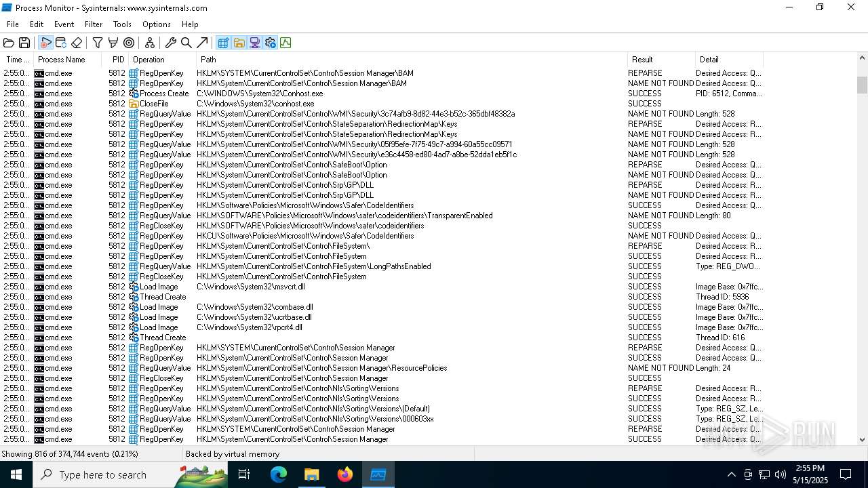Toggle Show File System Activity icon

pyautogui.click(x=239, y=43)
